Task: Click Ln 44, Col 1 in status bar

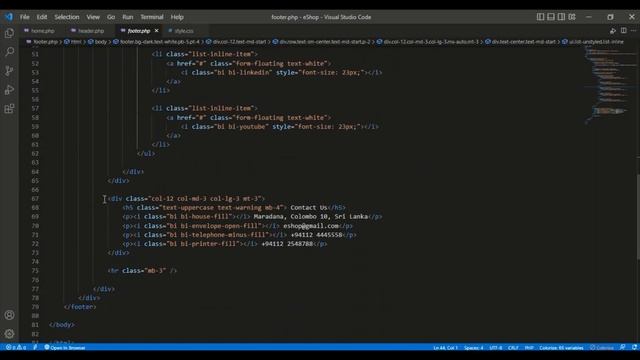Action: (x=445, y=348)
